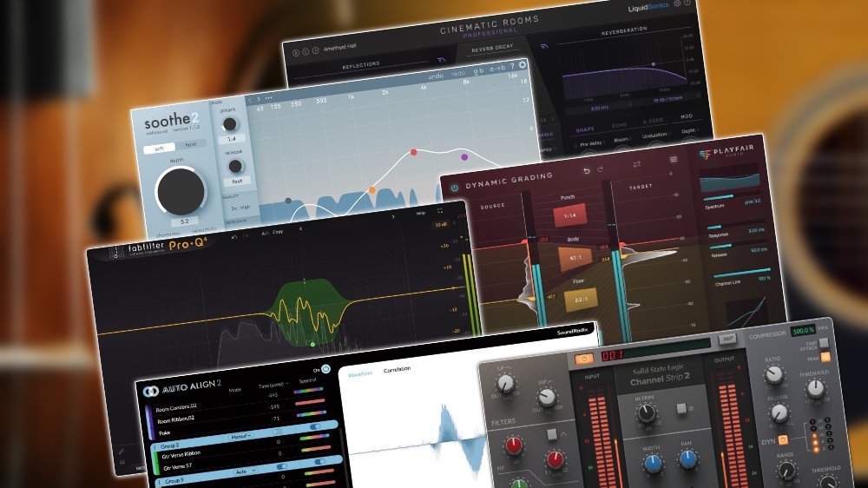The height and width of the screenshot is (488, 868).
Task: Open soothe2 settings gear icon
Action: pos(522,64)
